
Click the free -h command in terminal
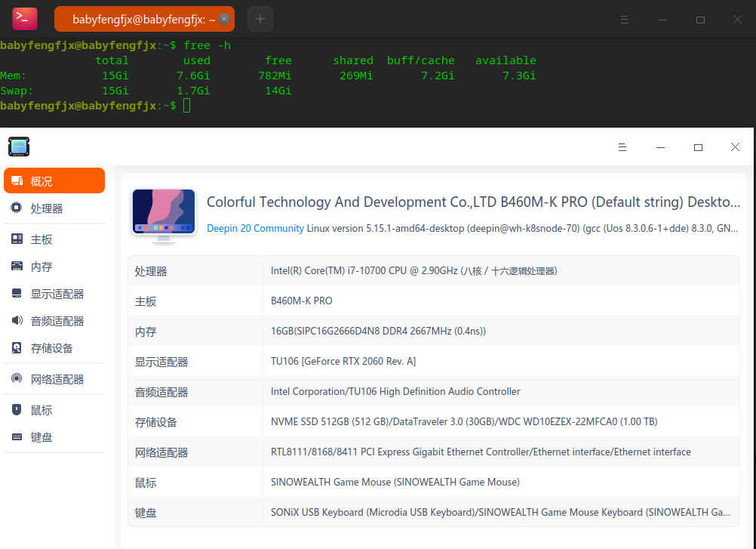point(207,45)
